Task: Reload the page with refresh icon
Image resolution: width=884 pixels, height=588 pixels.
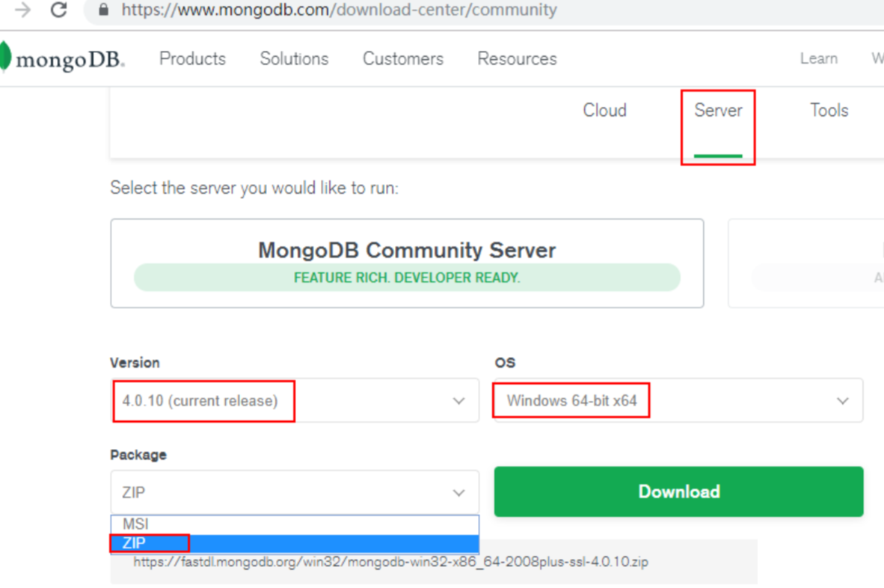Action: (x=59, y=10)
